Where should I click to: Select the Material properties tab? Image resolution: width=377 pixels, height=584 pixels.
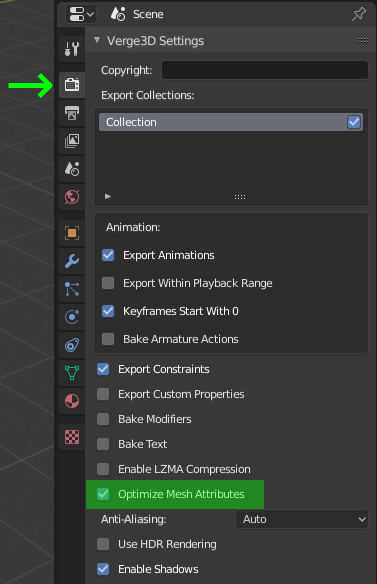(72, 401)
